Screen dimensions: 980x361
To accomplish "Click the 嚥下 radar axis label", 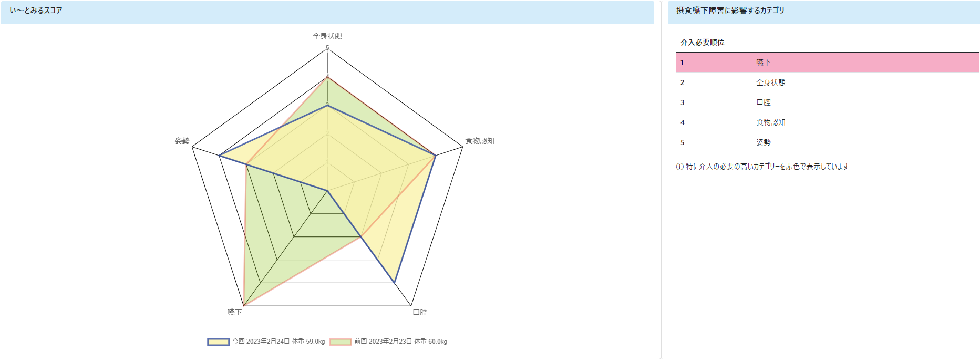I will click(x=234, y=312).
